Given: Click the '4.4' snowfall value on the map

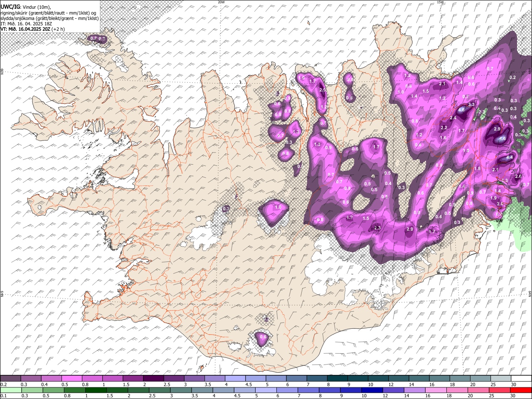Looking at the screenshot, I should [x=510, y=158].
